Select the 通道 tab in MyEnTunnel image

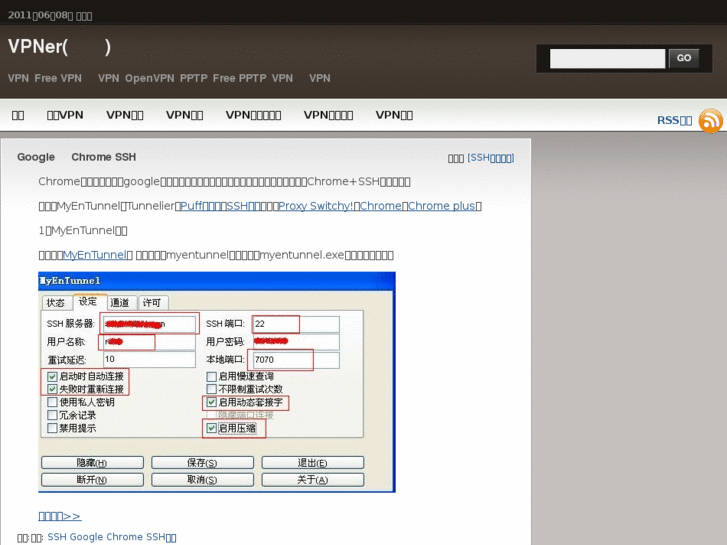[x=121, y=303]
